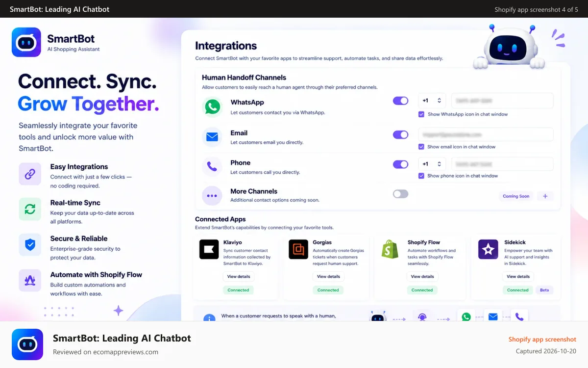View details for Klaviyo

click(238, 277)
